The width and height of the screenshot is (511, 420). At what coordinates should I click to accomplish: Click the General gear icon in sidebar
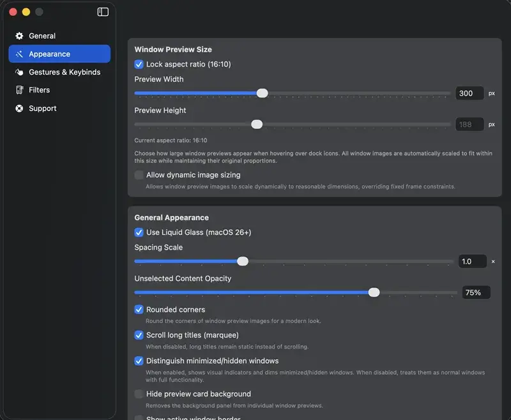tap(19, 36)
